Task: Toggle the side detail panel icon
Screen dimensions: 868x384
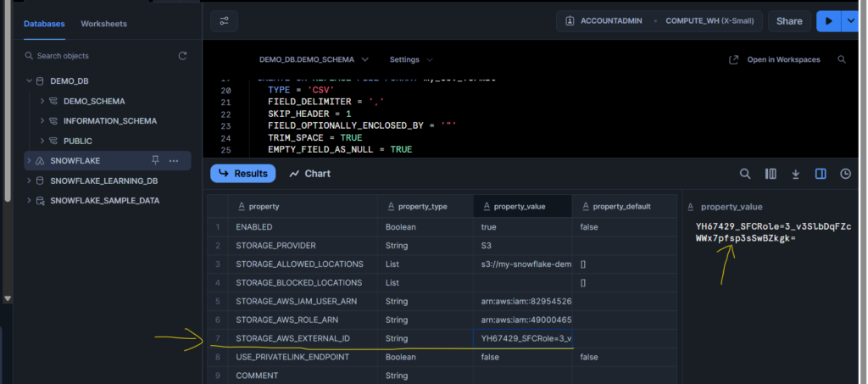Action: coord(821,174)
